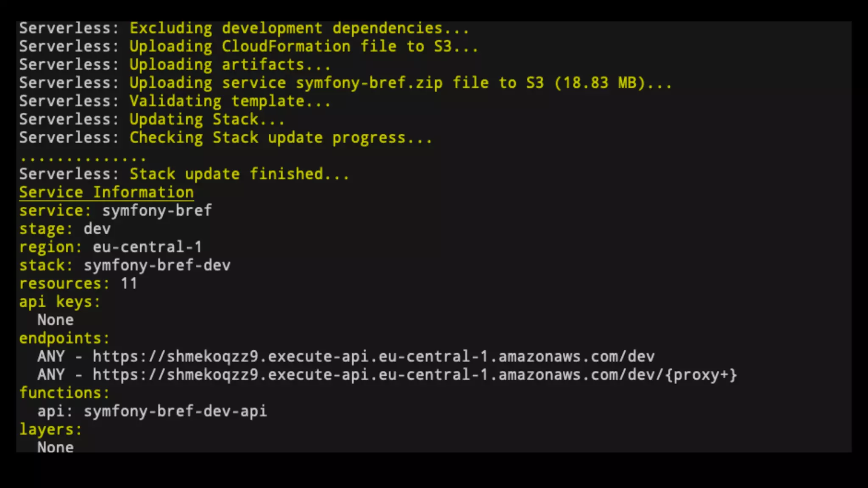868x488 pixels.
Task: Click the api keys label
Action: (x=60, y=302)
